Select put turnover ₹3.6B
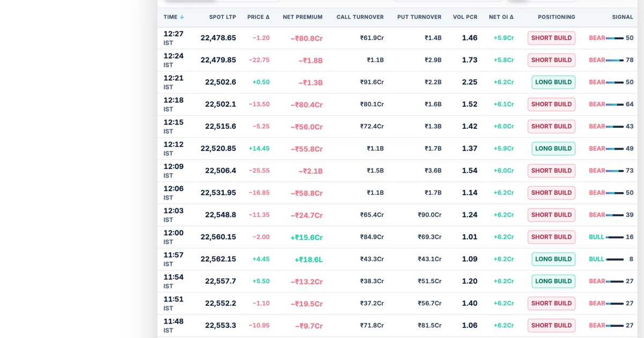 [433, 171]
